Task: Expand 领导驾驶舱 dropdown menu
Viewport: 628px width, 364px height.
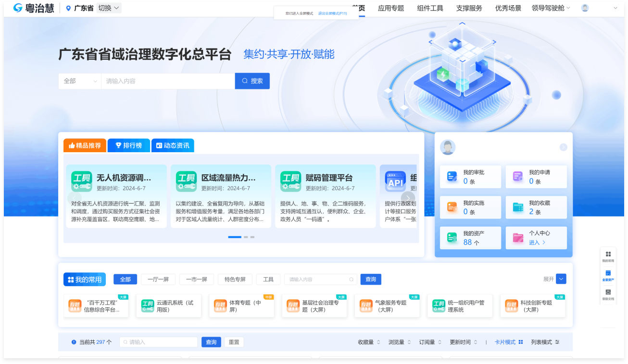Action: tap(551, 8)
